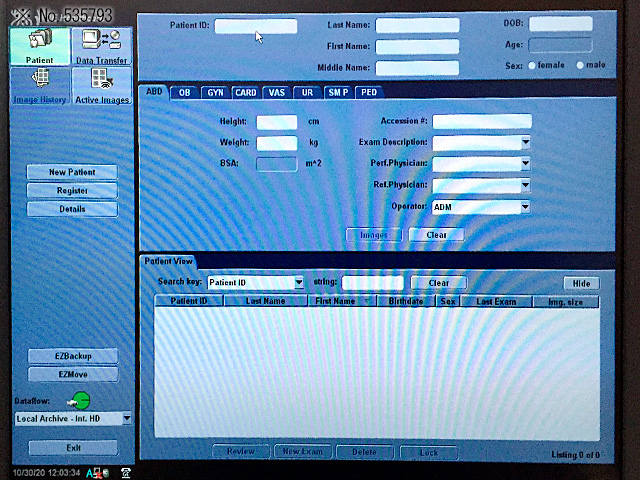Open the Patient screen icon
The height and width of the screenshot is (480, 640).
point(40,46)
